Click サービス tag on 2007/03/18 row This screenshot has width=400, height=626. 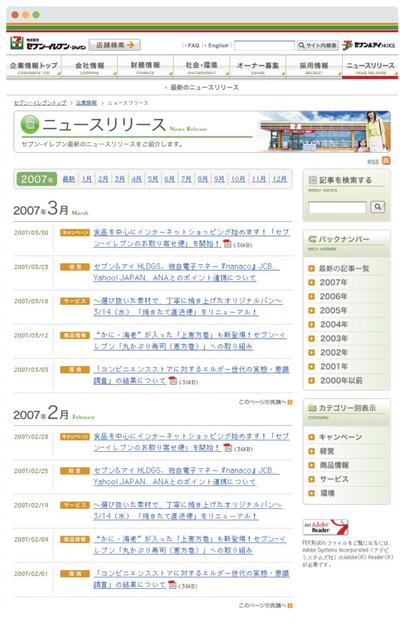point(75,301)
